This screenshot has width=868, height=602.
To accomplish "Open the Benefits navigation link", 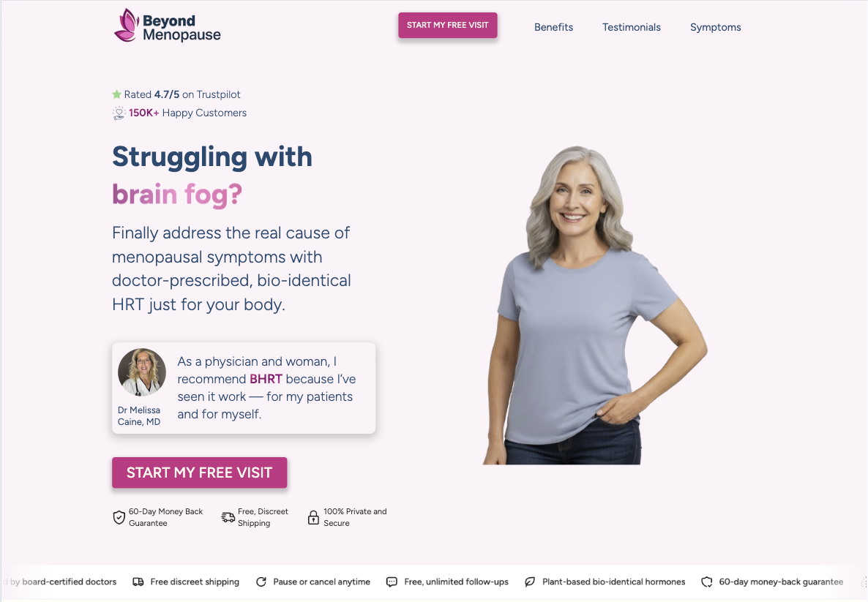I will [x=553, y=27].
